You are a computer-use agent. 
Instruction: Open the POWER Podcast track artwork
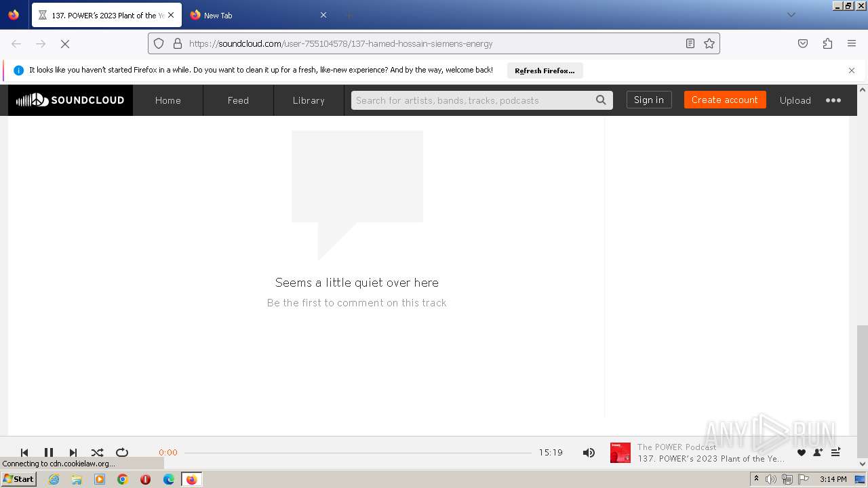tap(620, 453)
